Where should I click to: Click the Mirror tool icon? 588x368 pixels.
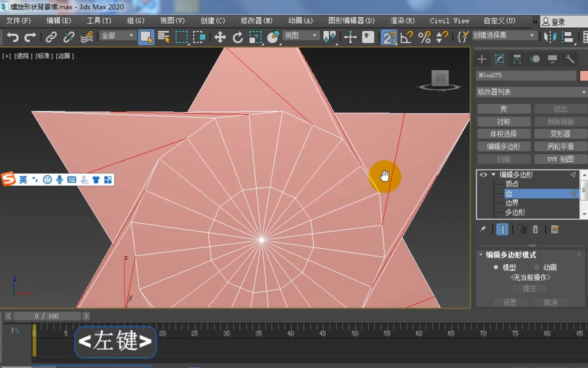coord(550,37)
